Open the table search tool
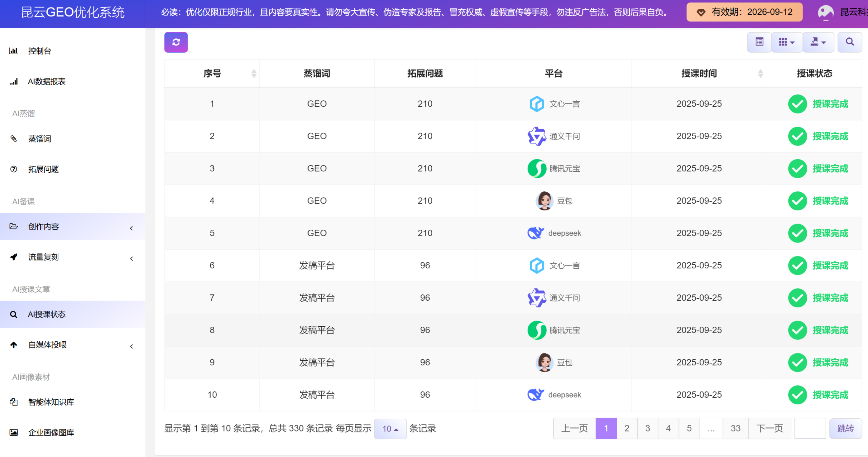This screenshot has height=457, width=868. 849,42
